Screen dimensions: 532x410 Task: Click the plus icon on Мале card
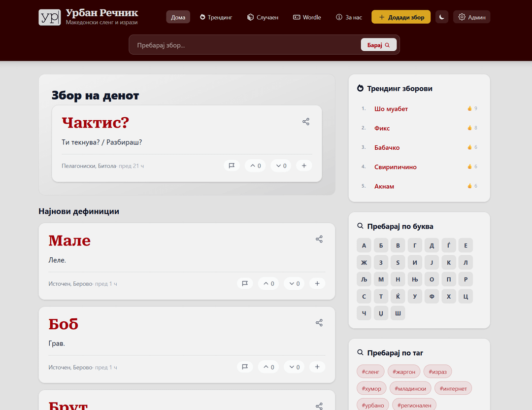[317, 283]
